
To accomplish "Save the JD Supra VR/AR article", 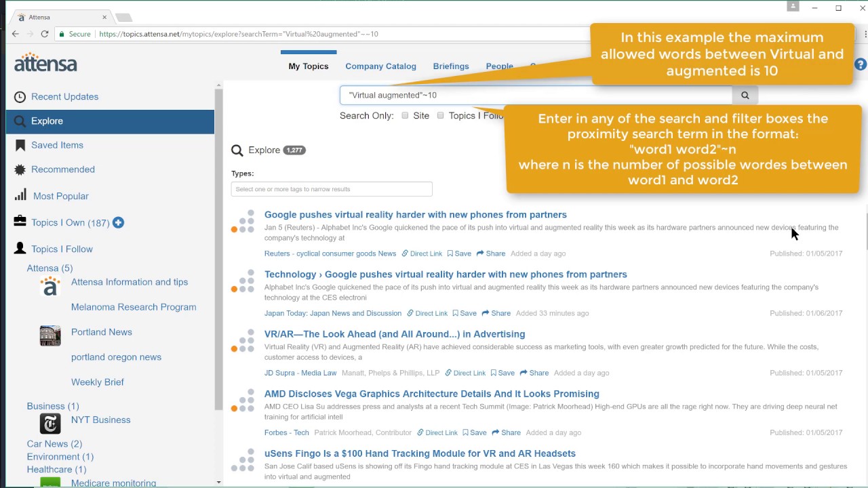I will (502, 373).
